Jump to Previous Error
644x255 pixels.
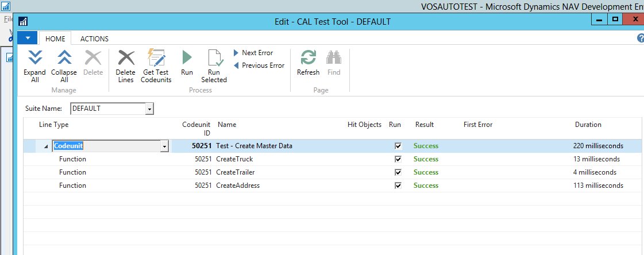click(x=259, y=65)
